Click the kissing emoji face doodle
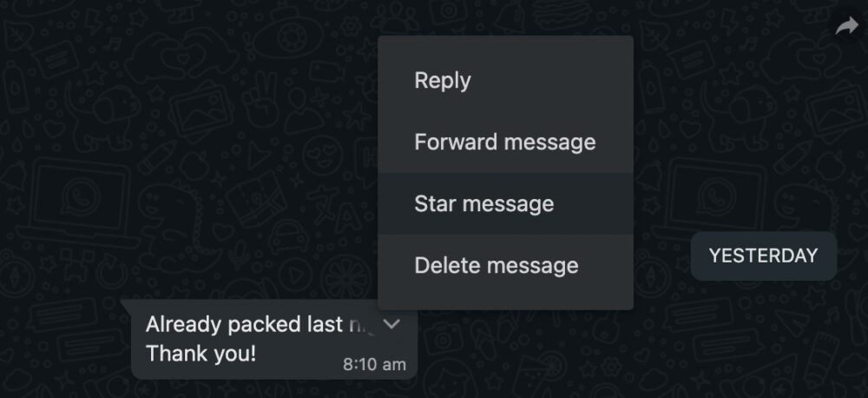This screenshot has width=868, height=398. point(323,155)
